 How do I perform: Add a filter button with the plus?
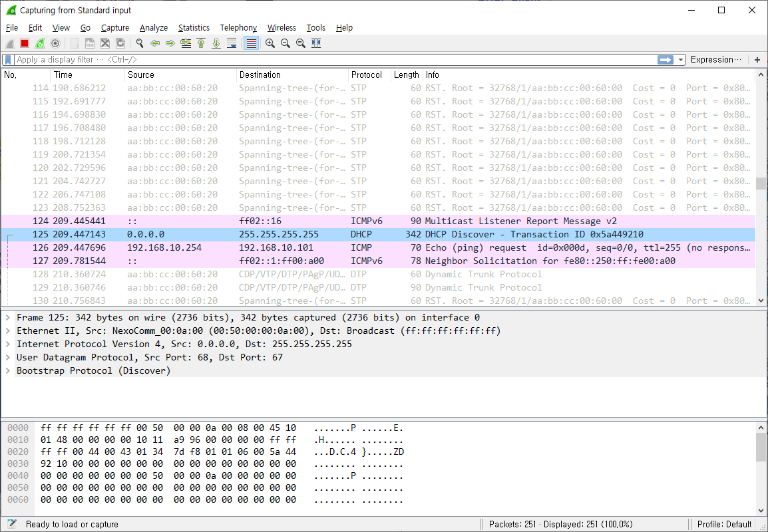point(757,60)
